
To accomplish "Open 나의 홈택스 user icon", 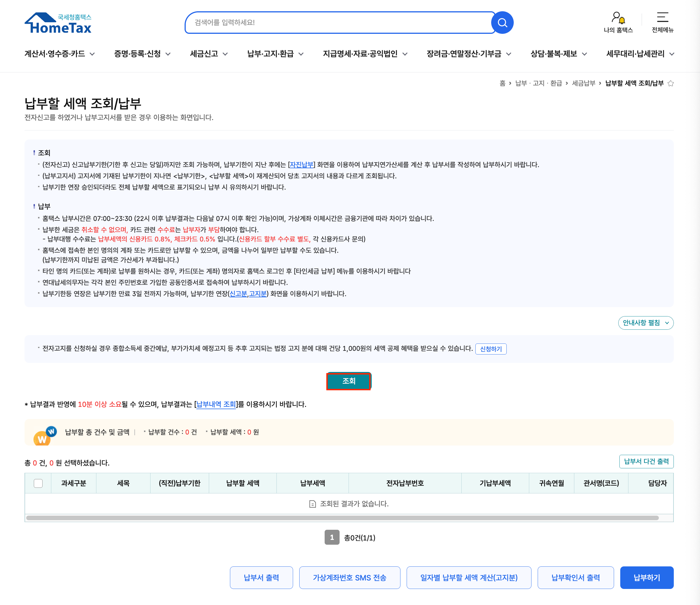I will click(x=618, y=23).
